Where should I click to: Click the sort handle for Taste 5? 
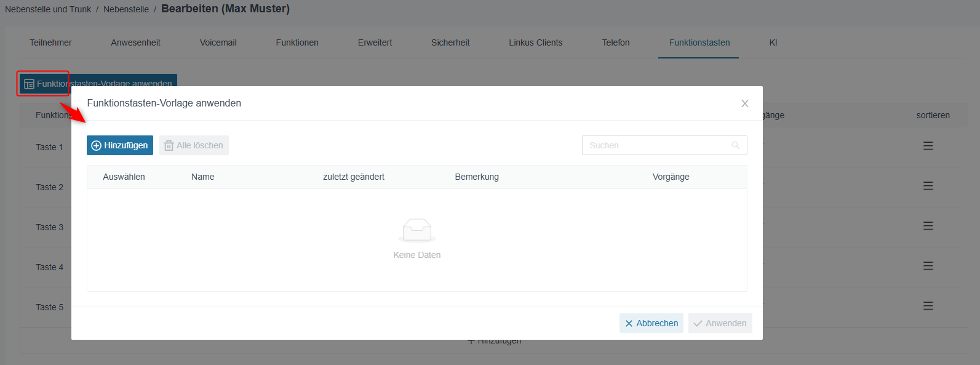[928, 306]
